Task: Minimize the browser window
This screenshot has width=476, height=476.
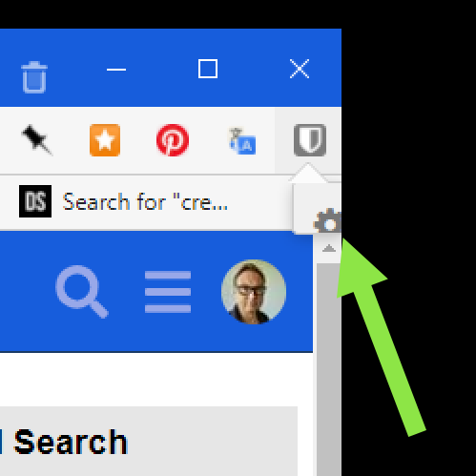Action: [x=116, y=69]
